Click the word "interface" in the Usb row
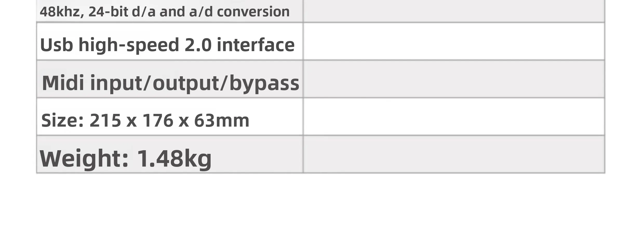This screenshot has height=247, width=644. [256, 45]
